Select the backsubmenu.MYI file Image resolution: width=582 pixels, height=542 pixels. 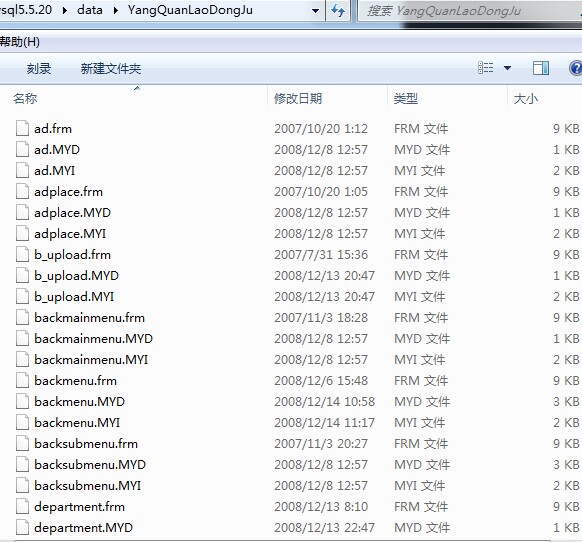(x=88, y=486)
